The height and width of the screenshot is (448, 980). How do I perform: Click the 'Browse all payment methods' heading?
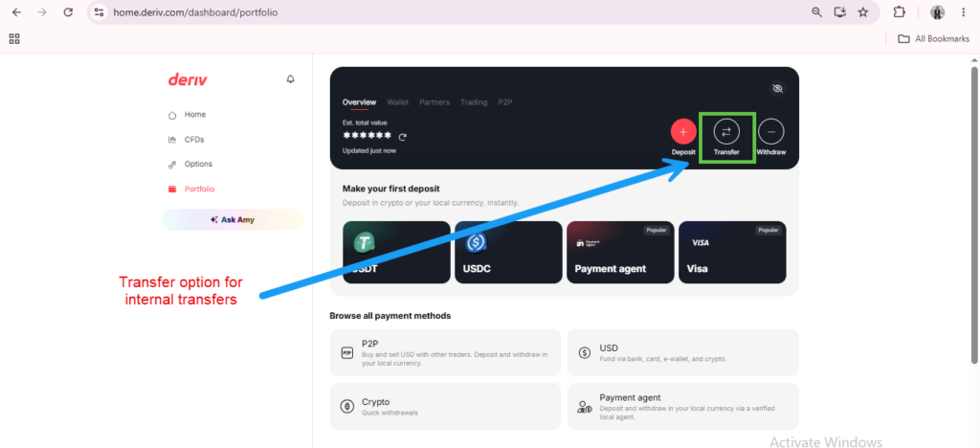(390, 316)
